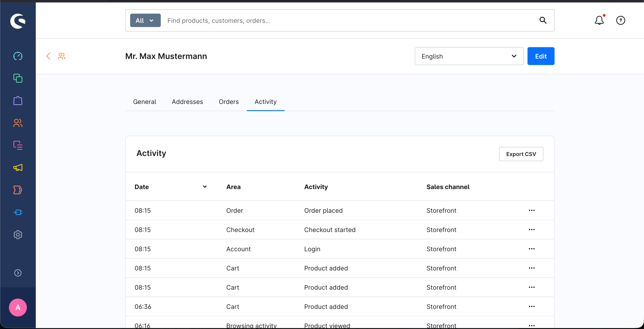Switch to the General tab
This screenshot has width=644, height=329.
pyautogui.click(x=144, y=102)
